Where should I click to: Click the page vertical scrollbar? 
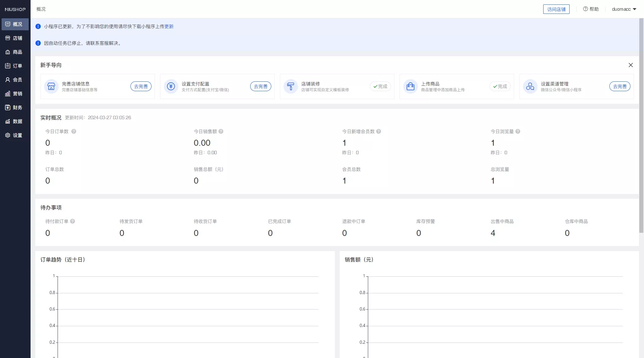[x=641, y=126]
